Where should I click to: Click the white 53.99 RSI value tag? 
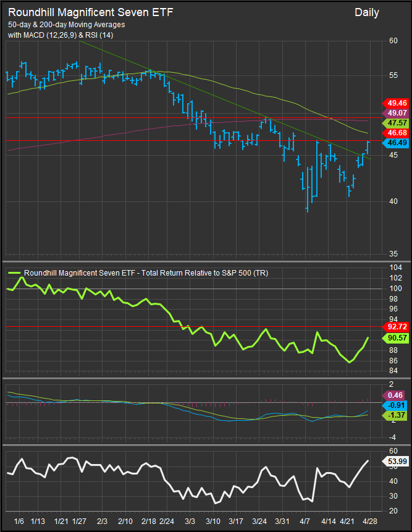(x=395, y=461)
